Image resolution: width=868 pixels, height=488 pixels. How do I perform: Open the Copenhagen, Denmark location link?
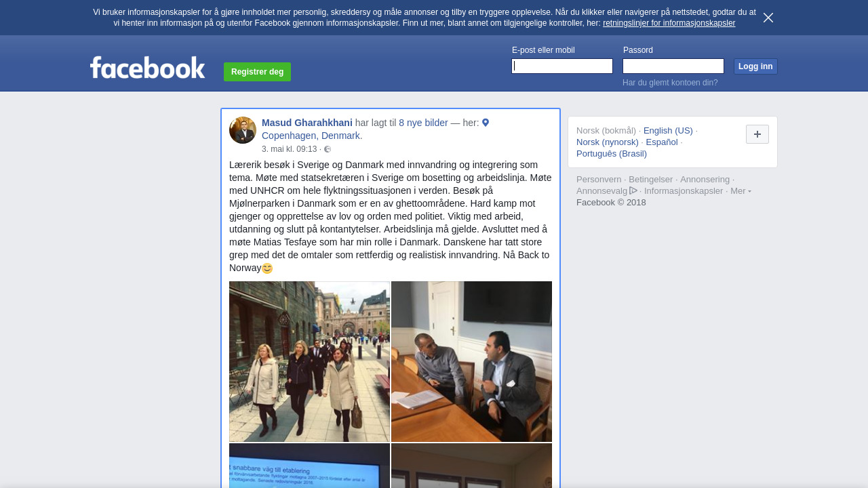click(x=312, y=136)
